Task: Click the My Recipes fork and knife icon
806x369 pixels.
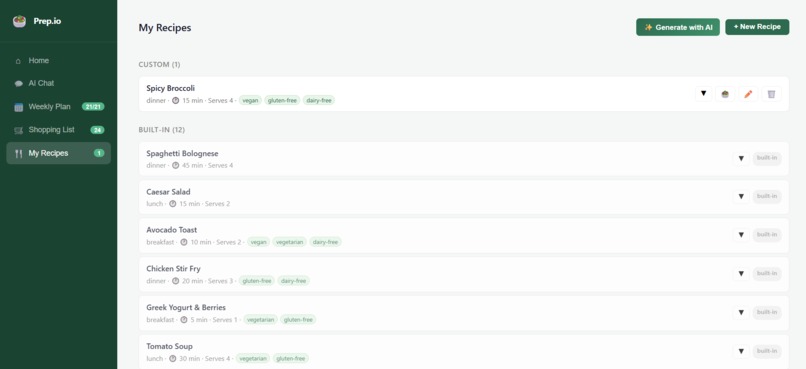Action: 19,153
